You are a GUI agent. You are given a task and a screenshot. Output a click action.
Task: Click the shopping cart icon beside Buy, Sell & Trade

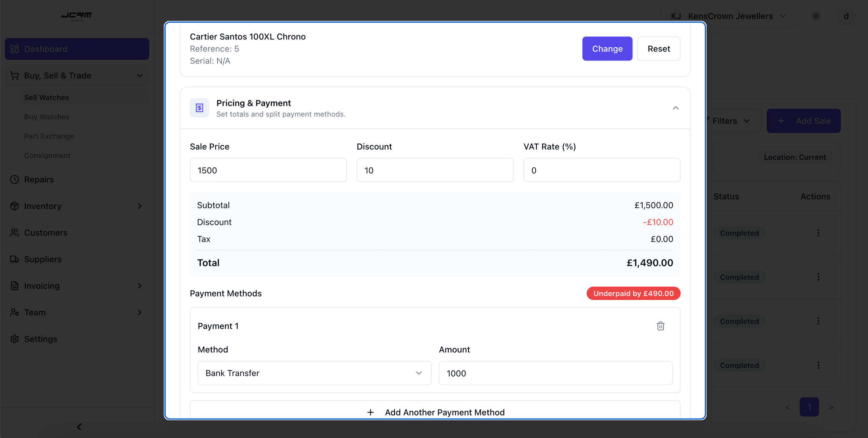click(15, 75)
